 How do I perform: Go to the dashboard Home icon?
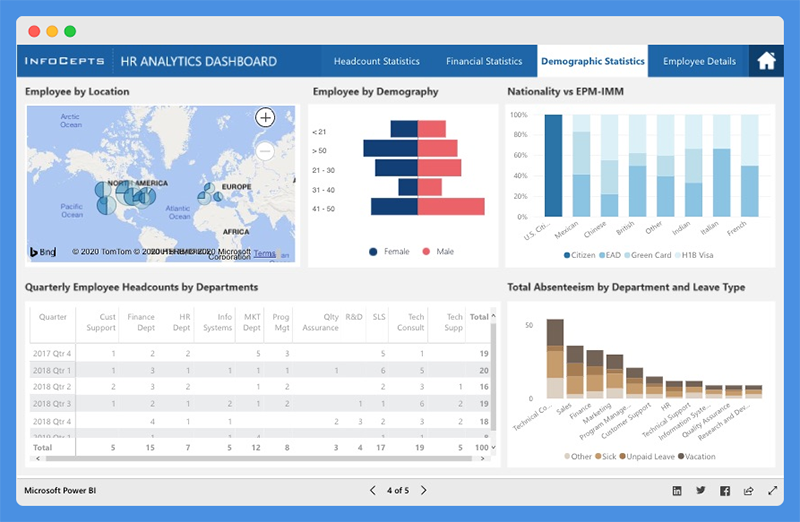tap(766, 61)
